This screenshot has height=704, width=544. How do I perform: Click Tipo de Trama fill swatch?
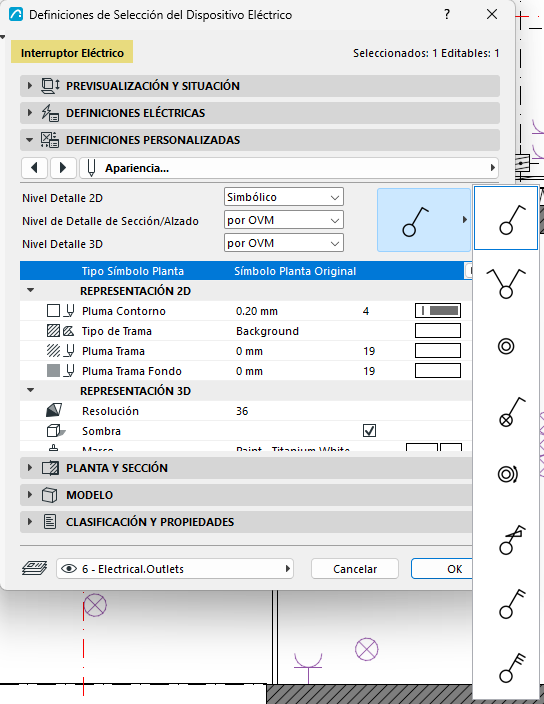438,330
